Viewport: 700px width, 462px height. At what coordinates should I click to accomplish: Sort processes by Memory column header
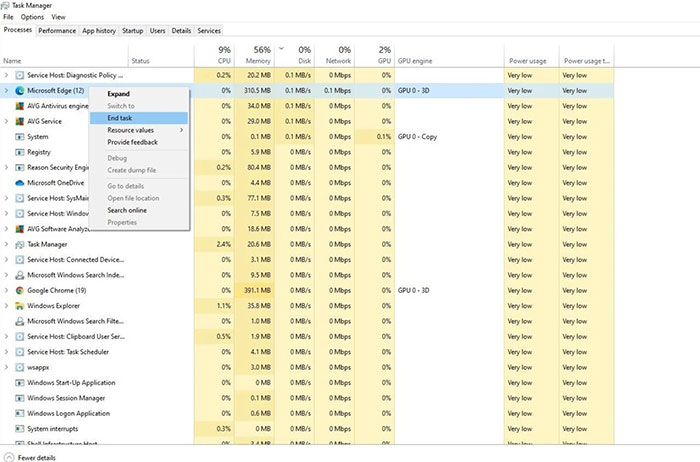(x=257, y=55)
